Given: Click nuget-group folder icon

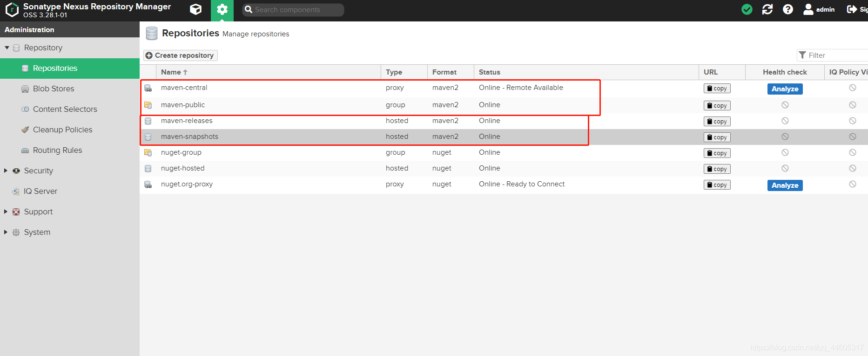Looking at the screenshot, I should click(148, 153).
